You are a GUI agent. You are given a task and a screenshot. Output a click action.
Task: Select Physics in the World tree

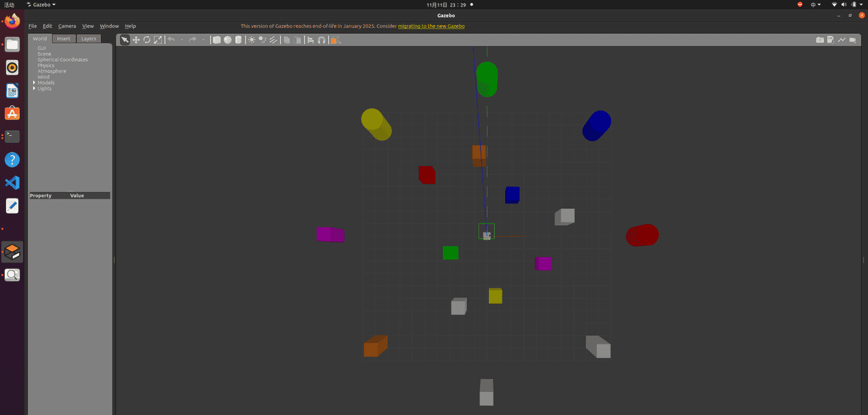[x=45, y=66]
